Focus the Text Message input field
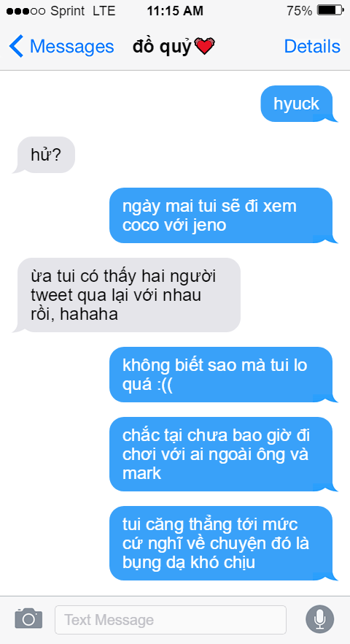Screen dimensions: 350x644 point(171,619)
